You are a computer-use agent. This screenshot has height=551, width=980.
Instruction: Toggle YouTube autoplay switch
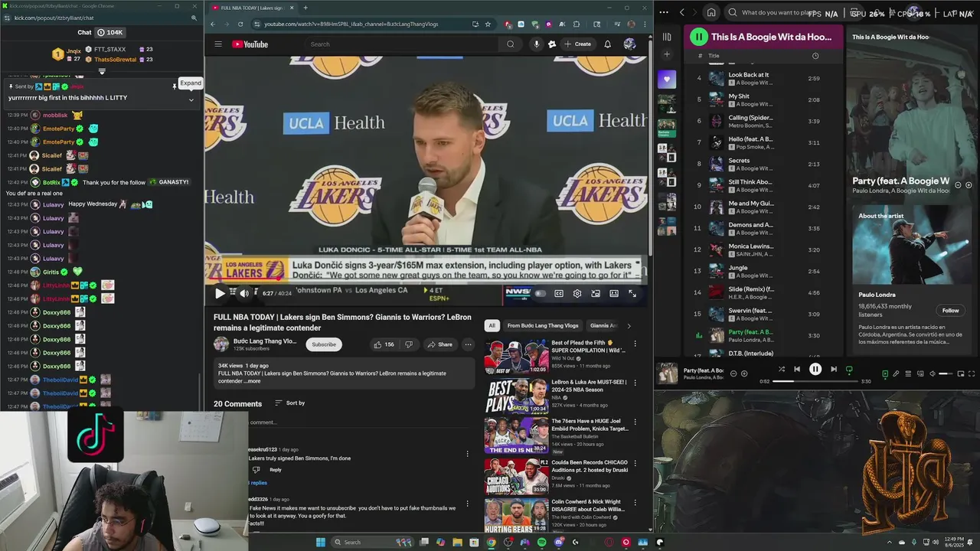(x=541, y=293)
